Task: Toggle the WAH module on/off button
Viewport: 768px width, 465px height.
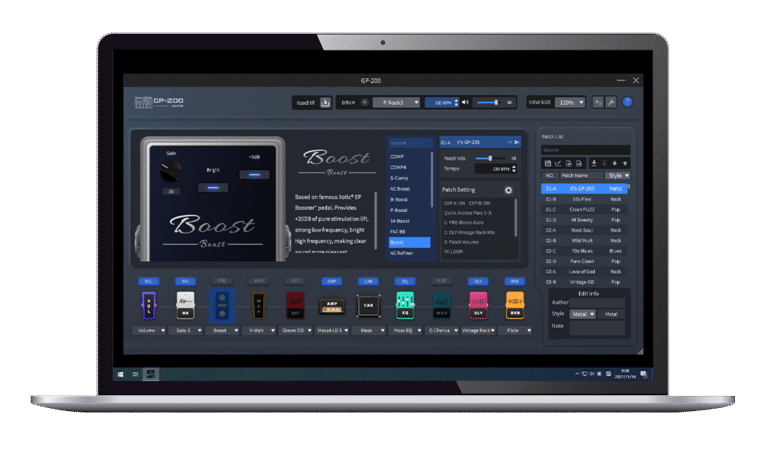Action: [259, 281]
